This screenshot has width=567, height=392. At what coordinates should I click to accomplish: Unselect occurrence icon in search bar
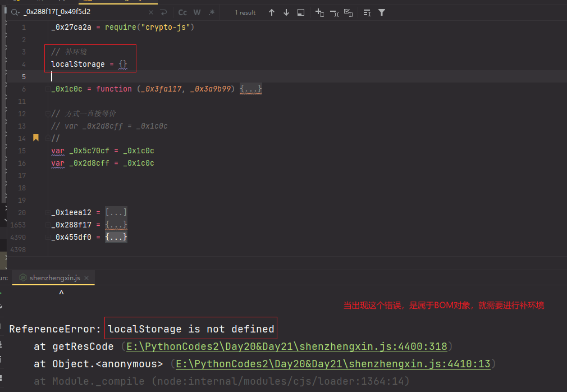(334, 13)
